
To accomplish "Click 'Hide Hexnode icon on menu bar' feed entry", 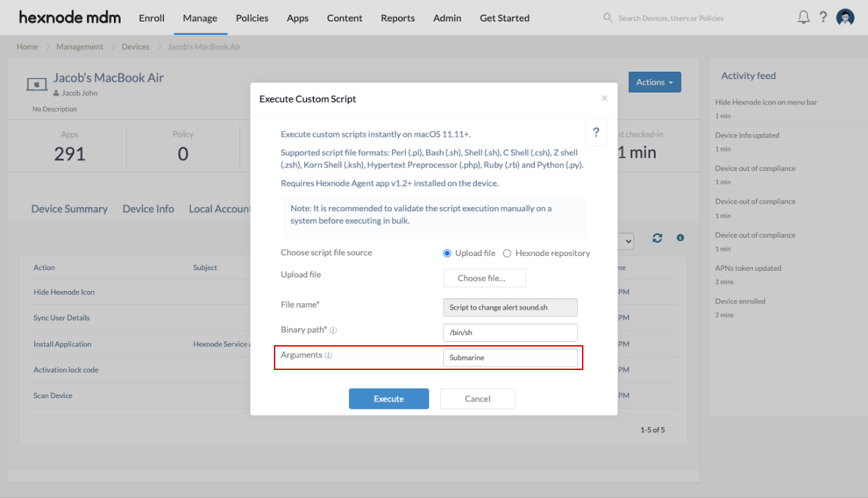I will [766, 103].
